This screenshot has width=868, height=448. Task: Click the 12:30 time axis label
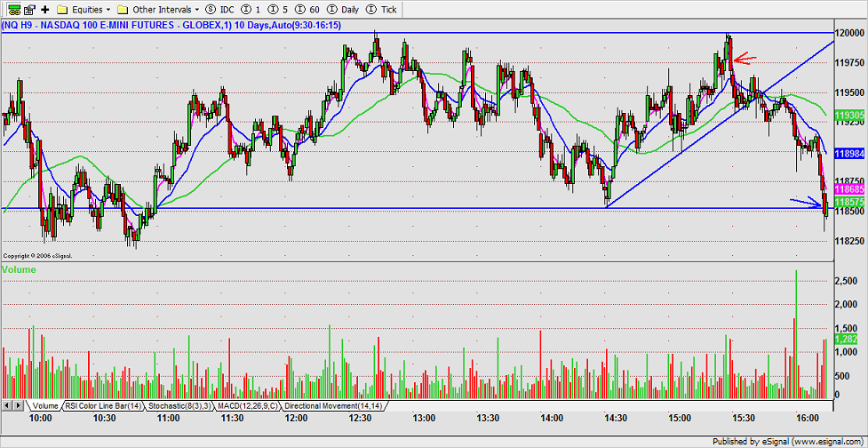coord(361,418)
